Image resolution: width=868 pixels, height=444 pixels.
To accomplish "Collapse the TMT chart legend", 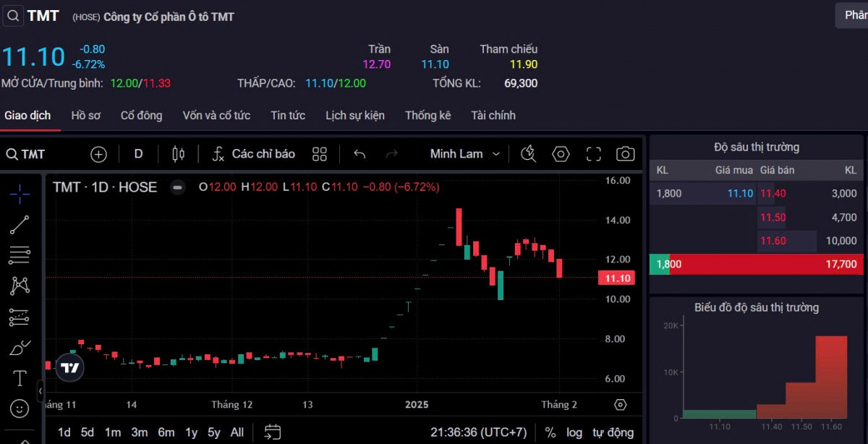I will (x=177, y=187).
